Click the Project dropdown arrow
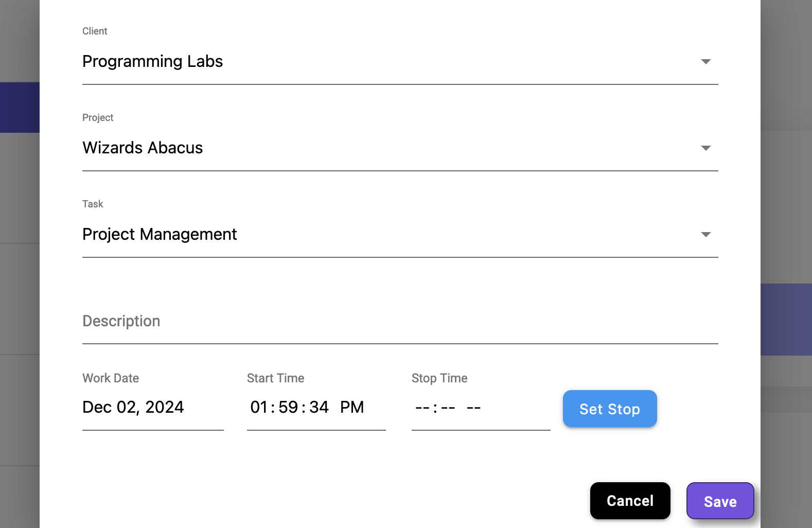This screenshot has height=528, width=812. coord(705,148)
